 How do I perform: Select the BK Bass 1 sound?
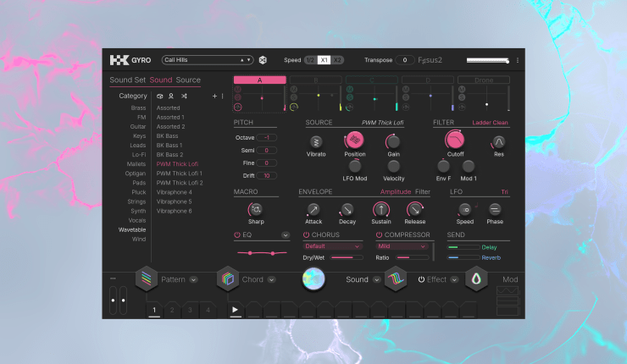(x=169, y=145)
